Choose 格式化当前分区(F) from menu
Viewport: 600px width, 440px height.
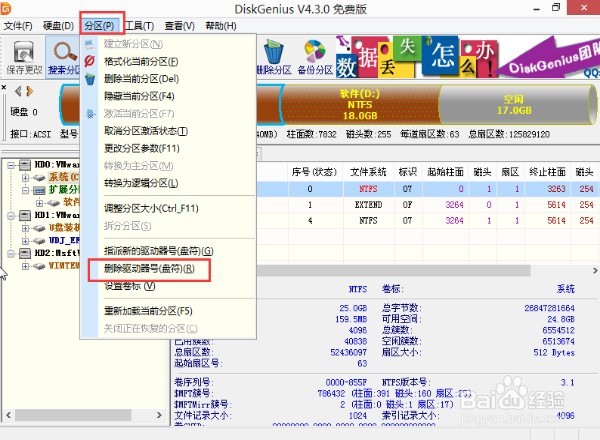point(141,61)
